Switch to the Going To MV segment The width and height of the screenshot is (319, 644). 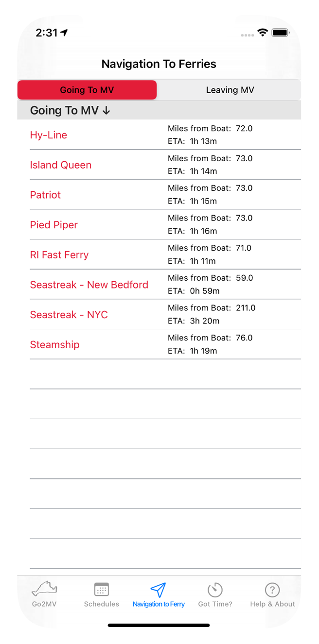(x=87, y=90)
